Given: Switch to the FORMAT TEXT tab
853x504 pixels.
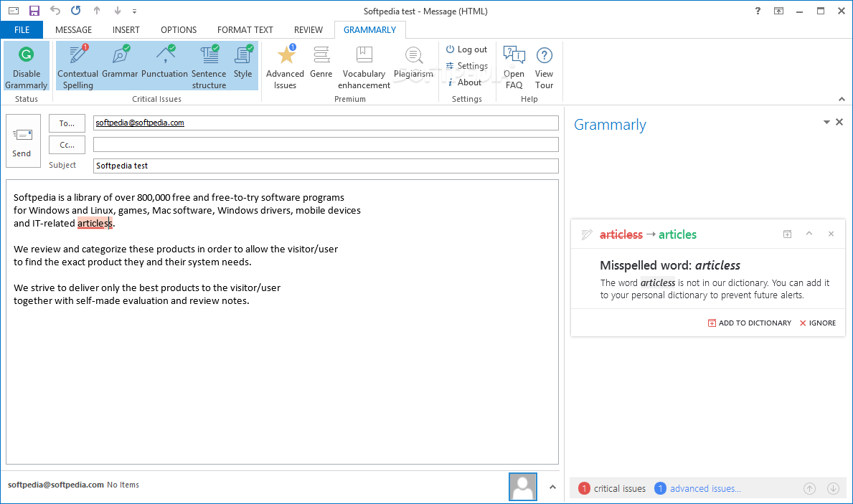Looking at the screenshot, I should click(x=245, y=30).
